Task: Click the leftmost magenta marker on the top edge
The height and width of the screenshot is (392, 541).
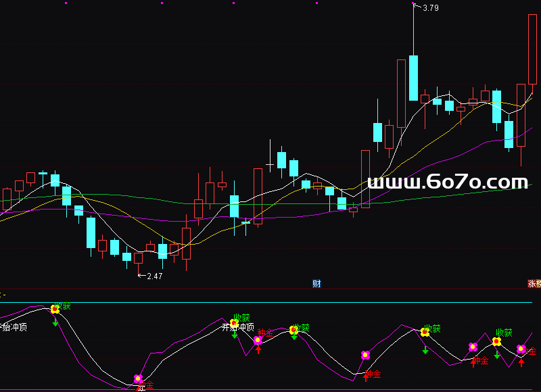Action: coord(66,3)
